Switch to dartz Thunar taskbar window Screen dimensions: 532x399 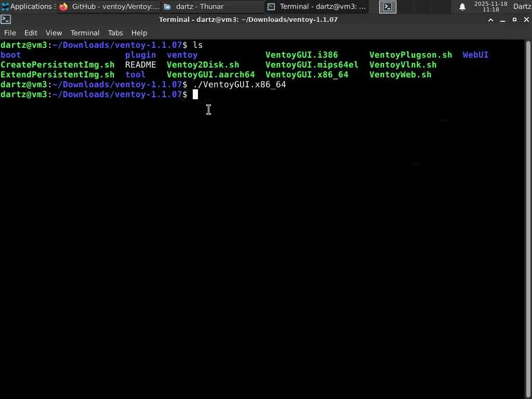tap(212, 6)
